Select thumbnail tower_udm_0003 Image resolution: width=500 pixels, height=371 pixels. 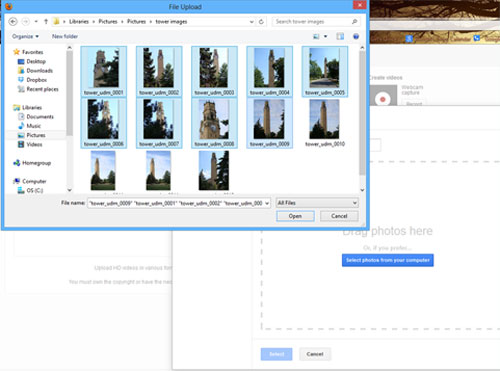[x=214, y=71]
